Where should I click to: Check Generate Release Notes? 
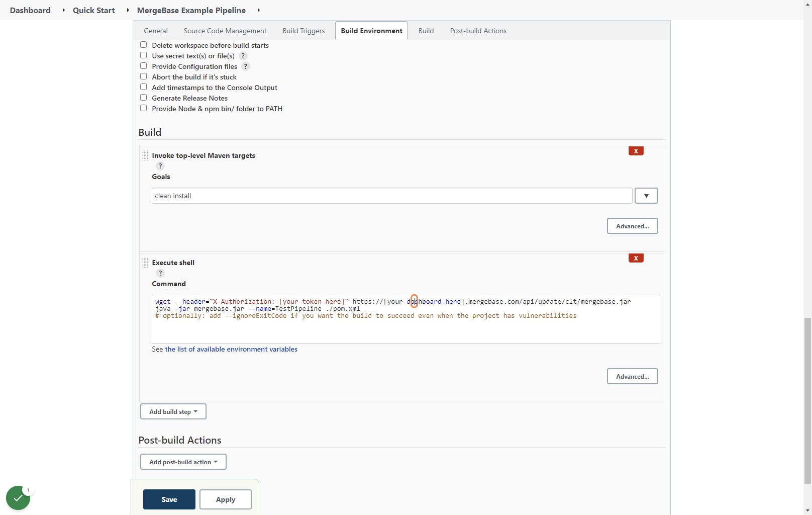click(143, 98)
